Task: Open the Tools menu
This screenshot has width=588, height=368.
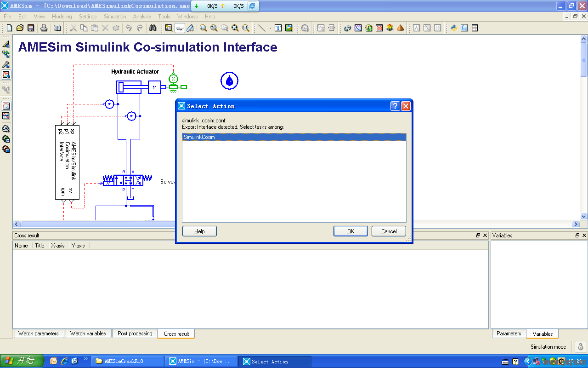Action: (x=164, y=17)
